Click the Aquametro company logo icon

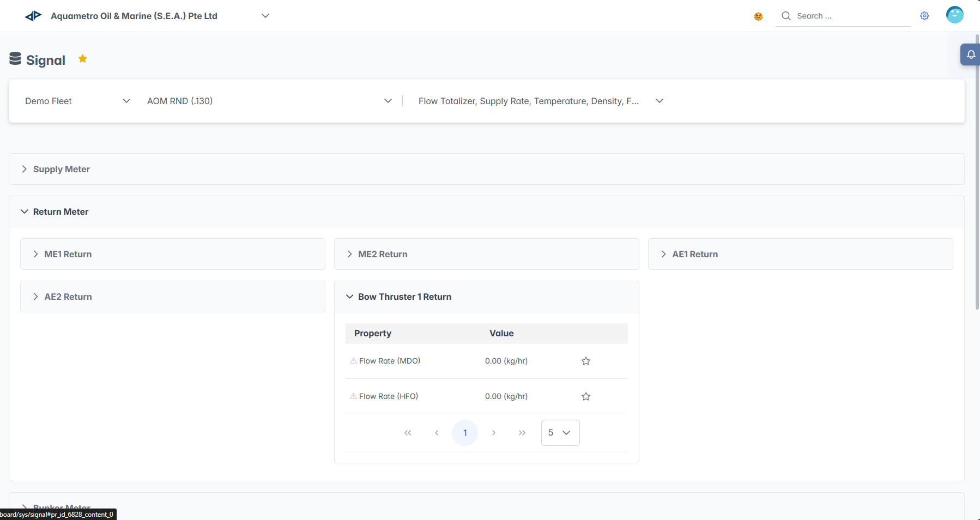pyautogui.click(x=33, y=16)
